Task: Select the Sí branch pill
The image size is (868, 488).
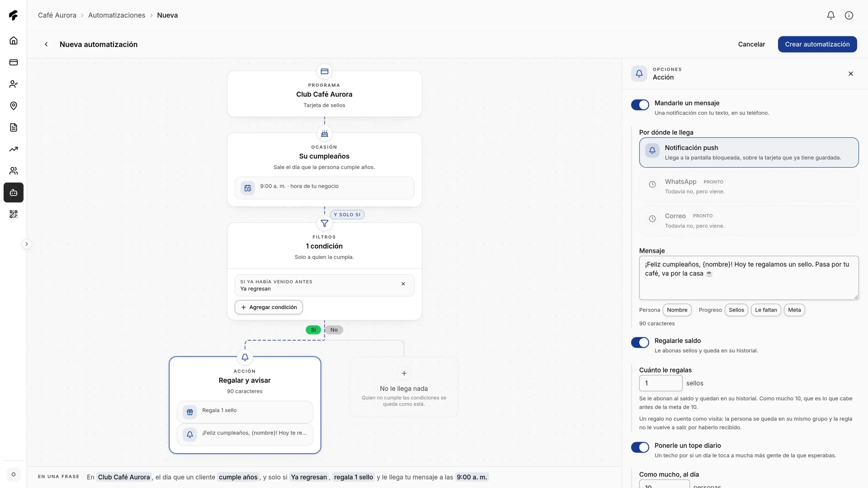Action: click(x=313, y=330)
